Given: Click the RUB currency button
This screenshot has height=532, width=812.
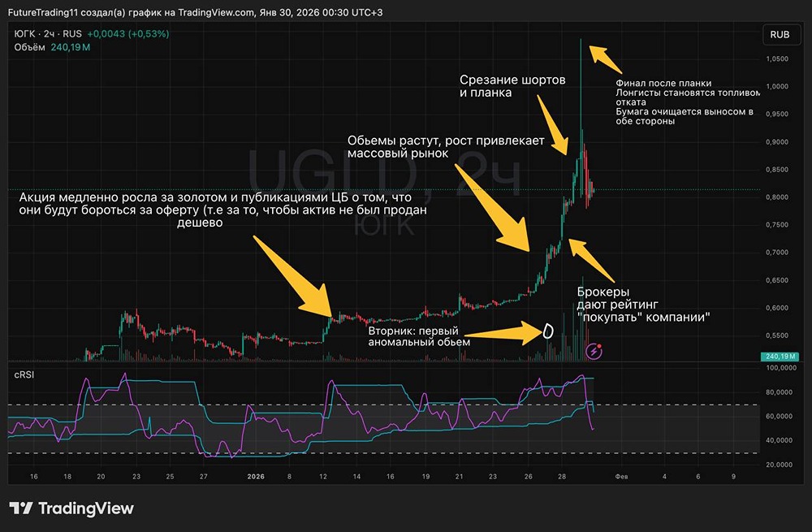Looking at the screenshot, I should tap(780, 35).
